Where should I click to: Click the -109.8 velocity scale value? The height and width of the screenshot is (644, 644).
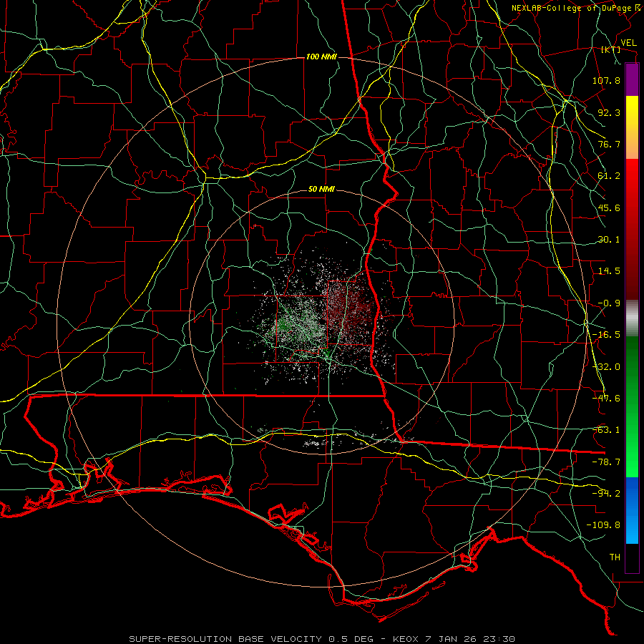click(603, 525)
